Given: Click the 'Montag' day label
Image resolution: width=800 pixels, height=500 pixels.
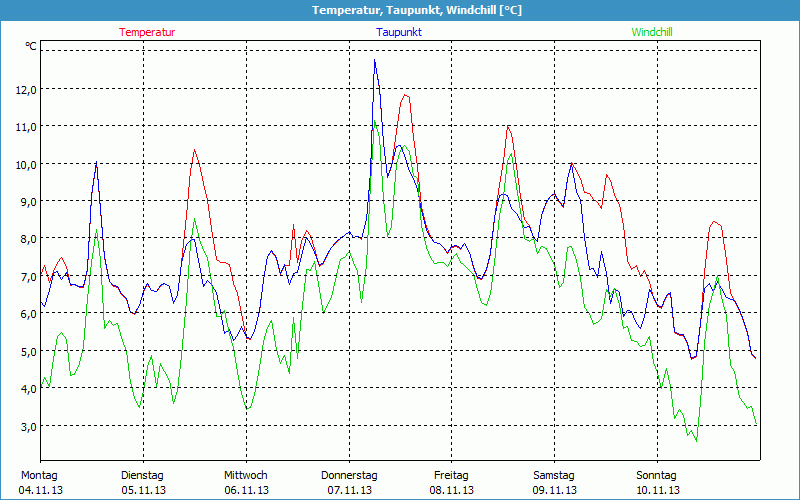Looking at the screenshot, I should coord(39,476).
